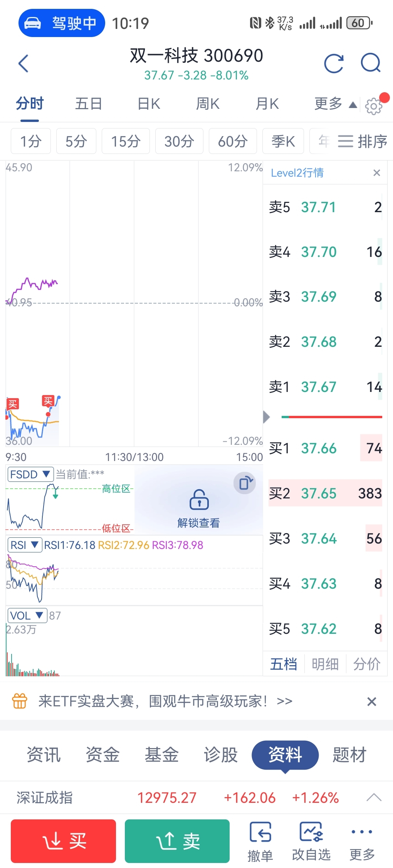Tap the back arrow icon
The width and height of the screenshot is (393, 868).
[24, 64]
